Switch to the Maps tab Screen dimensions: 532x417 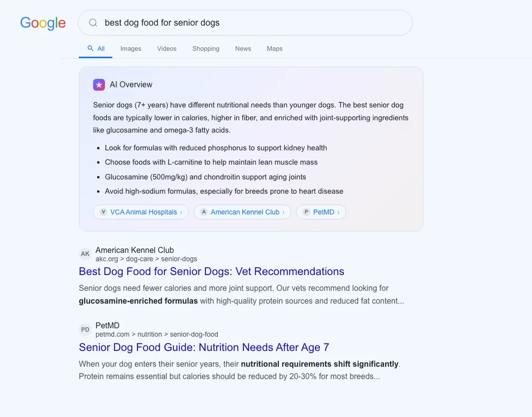(x=274, y=49)
